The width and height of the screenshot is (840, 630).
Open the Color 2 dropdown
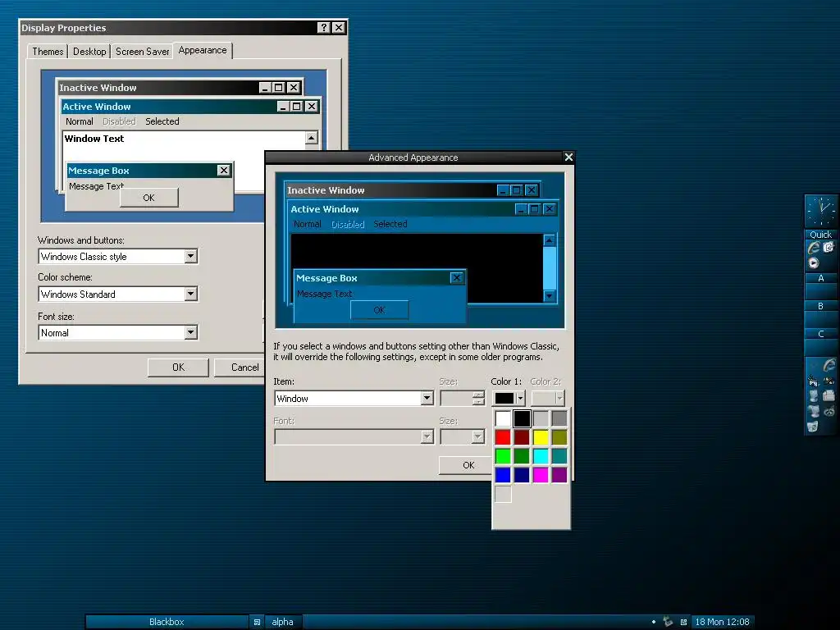point(548,399)
